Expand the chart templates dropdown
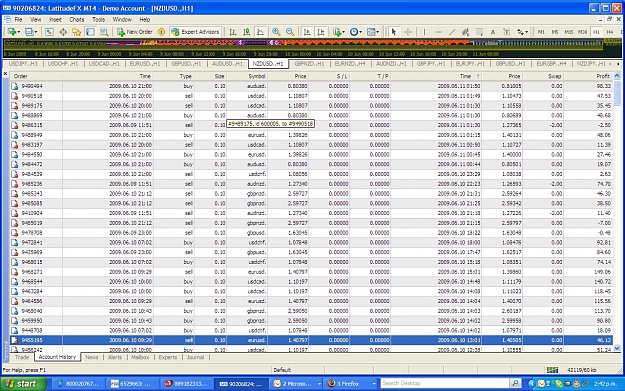This screenshot has height=391, width=625. pos(377,32)
